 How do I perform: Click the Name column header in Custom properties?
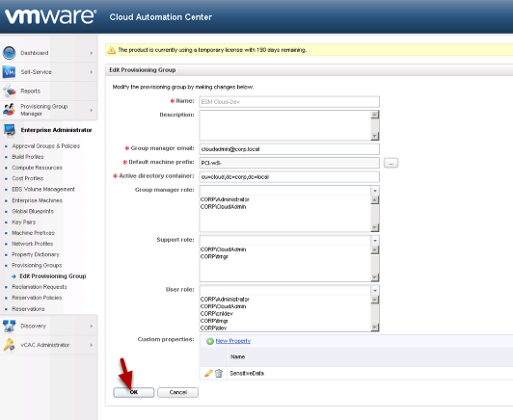pos(237,356)
